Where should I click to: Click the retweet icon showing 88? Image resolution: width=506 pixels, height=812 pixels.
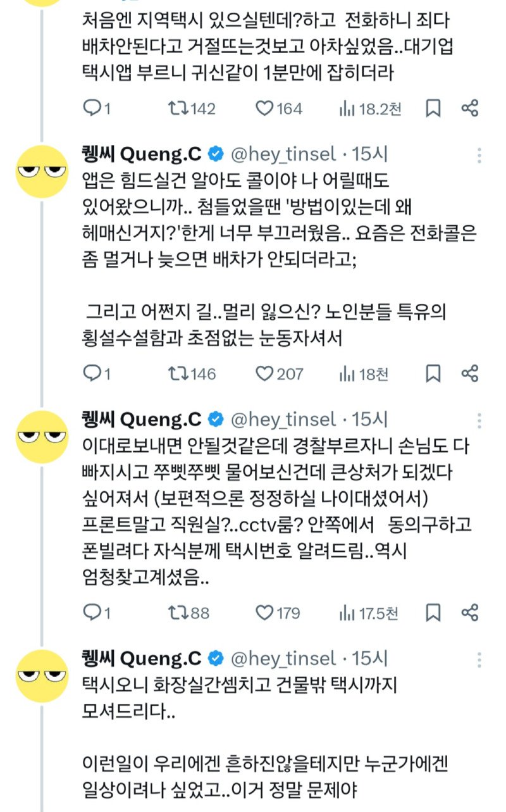[x=179, y=612]
